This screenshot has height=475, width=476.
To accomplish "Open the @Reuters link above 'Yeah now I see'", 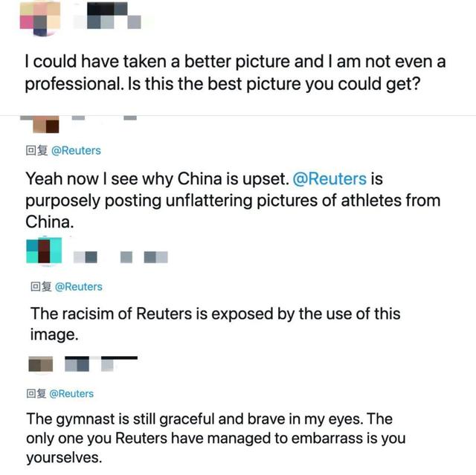I will (x=76, y=150).
